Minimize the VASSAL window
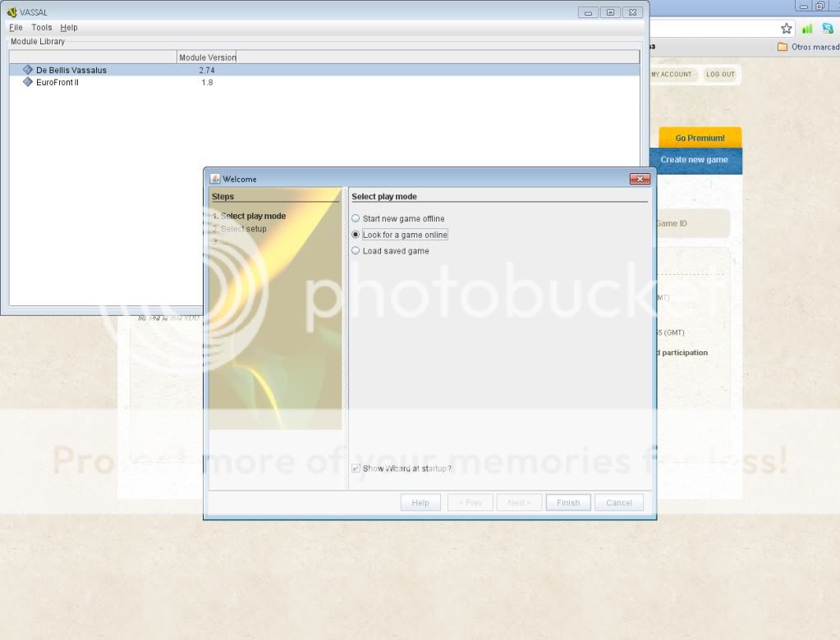This screenshot has width=840, height=640. [x=588, y=12]
